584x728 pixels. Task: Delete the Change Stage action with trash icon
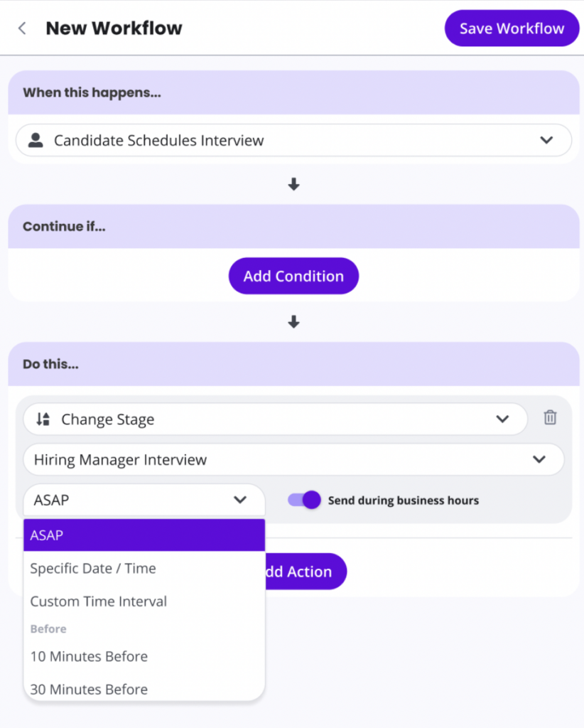tap(550, 417)
